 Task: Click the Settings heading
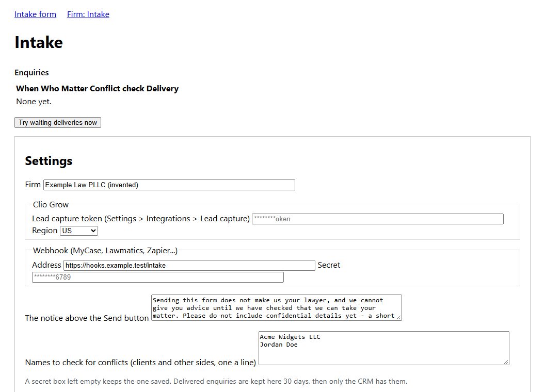49,161
